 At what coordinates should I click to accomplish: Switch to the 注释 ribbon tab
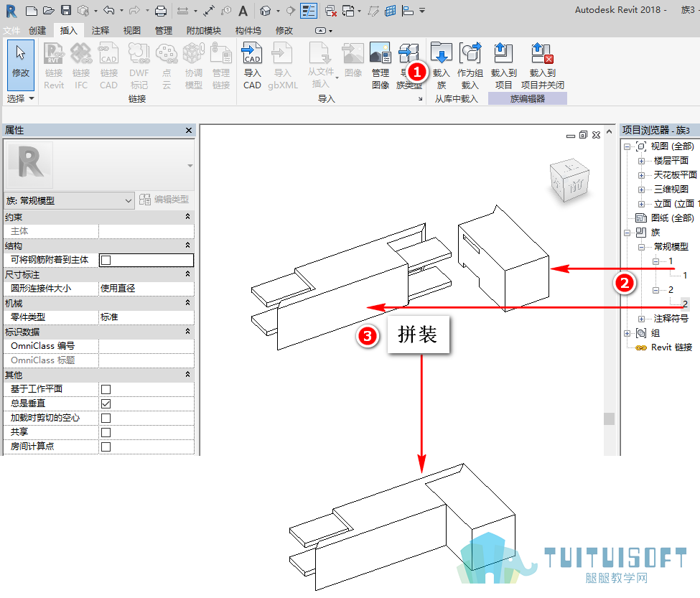100,30
